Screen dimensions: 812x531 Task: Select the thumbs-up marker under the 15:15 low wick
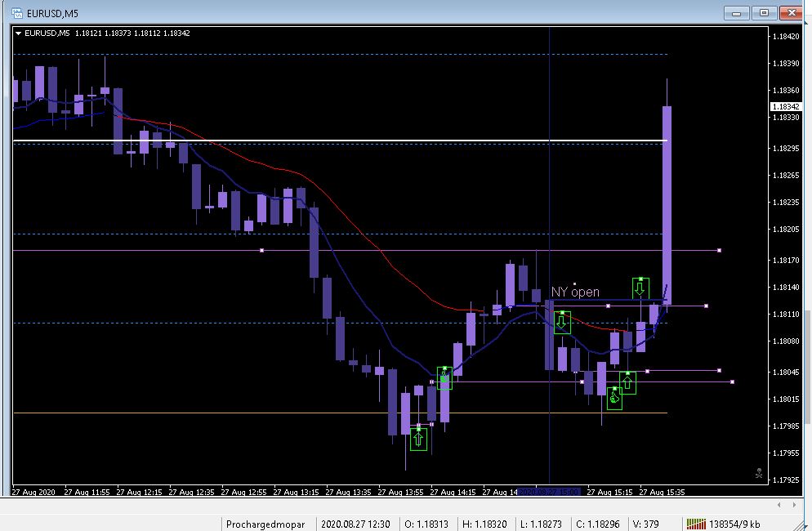coord(614,398)
